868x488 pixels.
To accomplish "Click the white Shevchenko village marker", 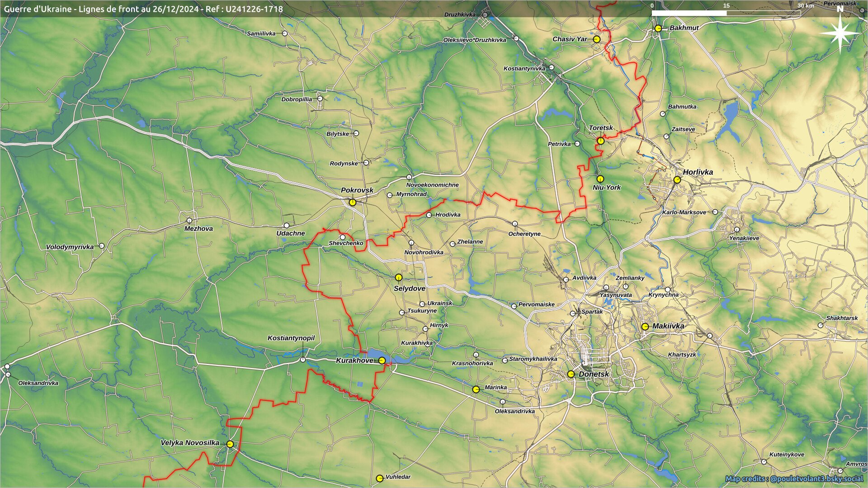I will (343, 237).
